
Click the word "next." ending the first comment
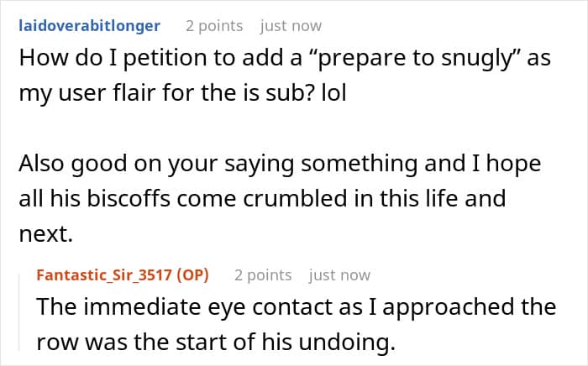45,234
